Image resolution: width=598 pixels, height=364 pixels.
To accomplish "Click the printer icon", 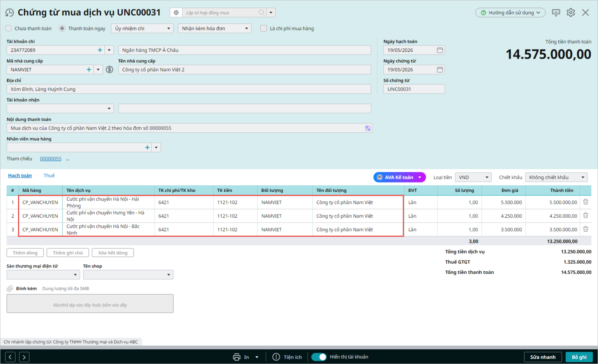I will [x=237, y=357].
